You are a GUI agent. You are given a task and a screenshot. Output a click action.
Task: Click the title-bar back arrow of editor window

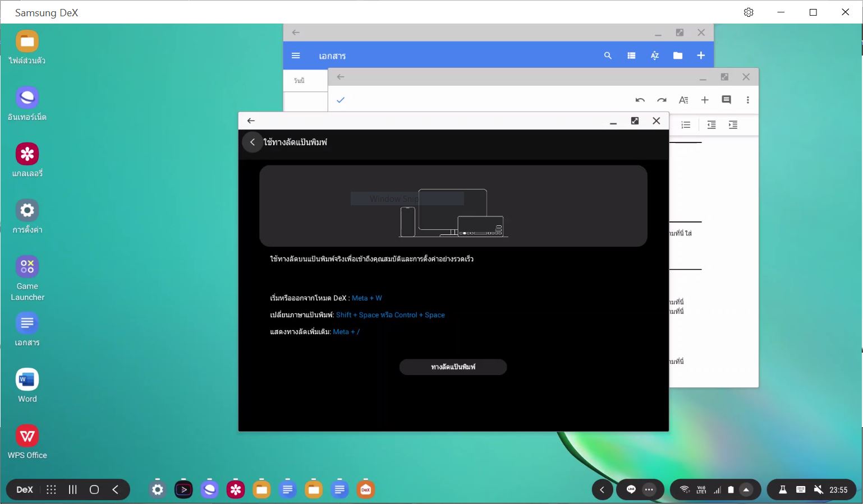coord(341,77)
